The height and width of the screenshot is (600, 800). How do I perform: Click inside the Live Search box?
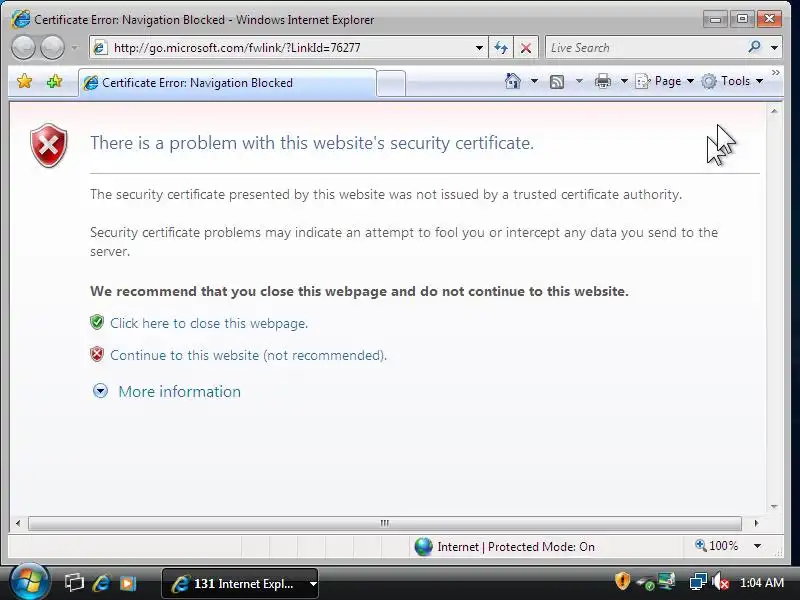coord(645,48)
